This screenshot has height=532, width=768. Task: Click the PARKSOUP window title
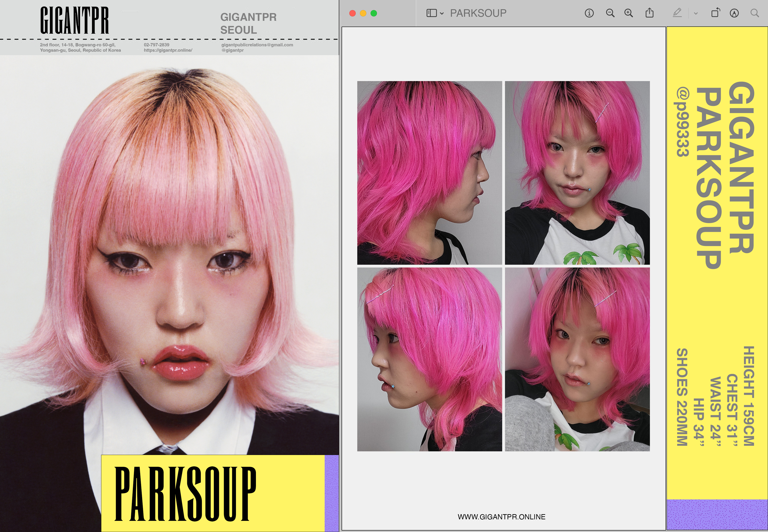pyautogui.click(x=478, y=13)
